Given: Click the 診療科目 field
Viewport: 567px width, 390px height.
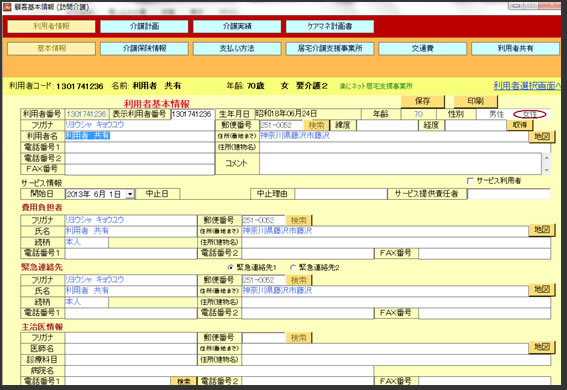Looking at the screenshot, I should coord(131,360).
